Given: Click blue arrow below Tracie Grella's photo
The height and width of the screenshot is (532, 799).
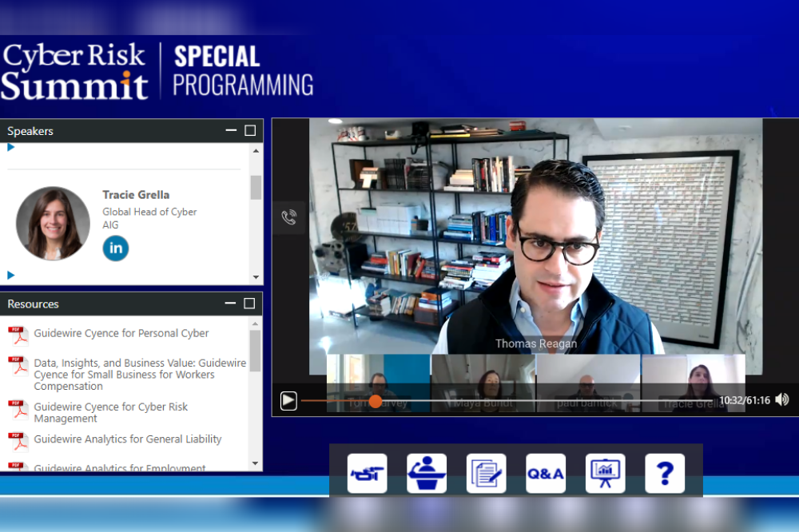Looking at the screenshot, I should click(x=10, y=275).
